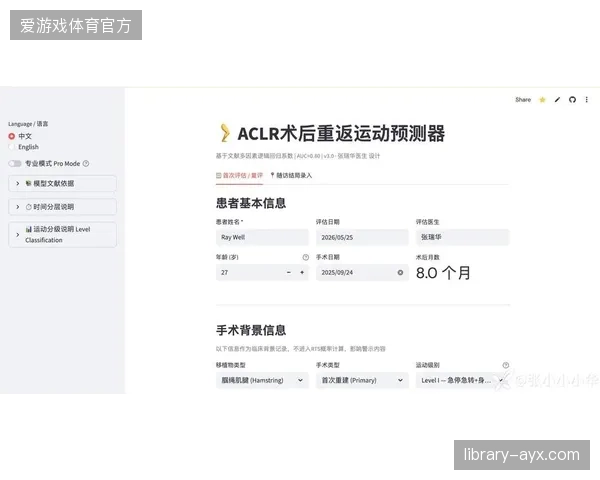The image size is (600, 480).
Task: Click the 评估医生 field 张瑞华
Action: point(463,237)
